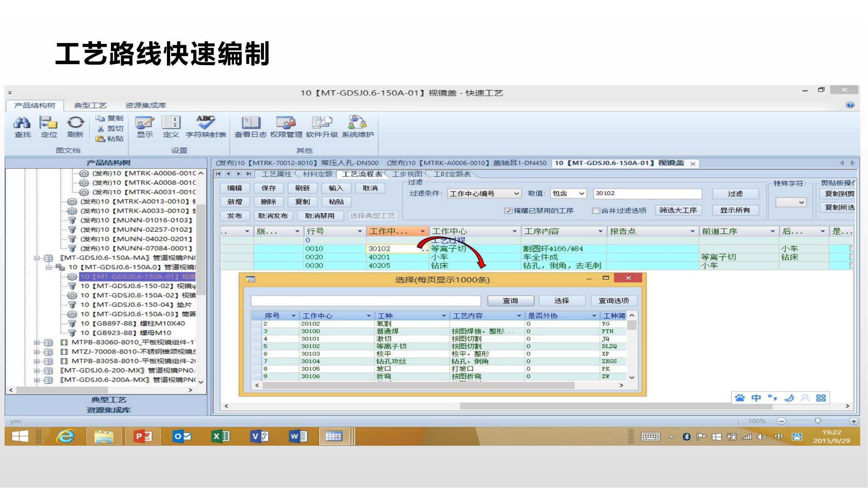
Task: Switch to 材料定额 tab
Action: [317, 174]
